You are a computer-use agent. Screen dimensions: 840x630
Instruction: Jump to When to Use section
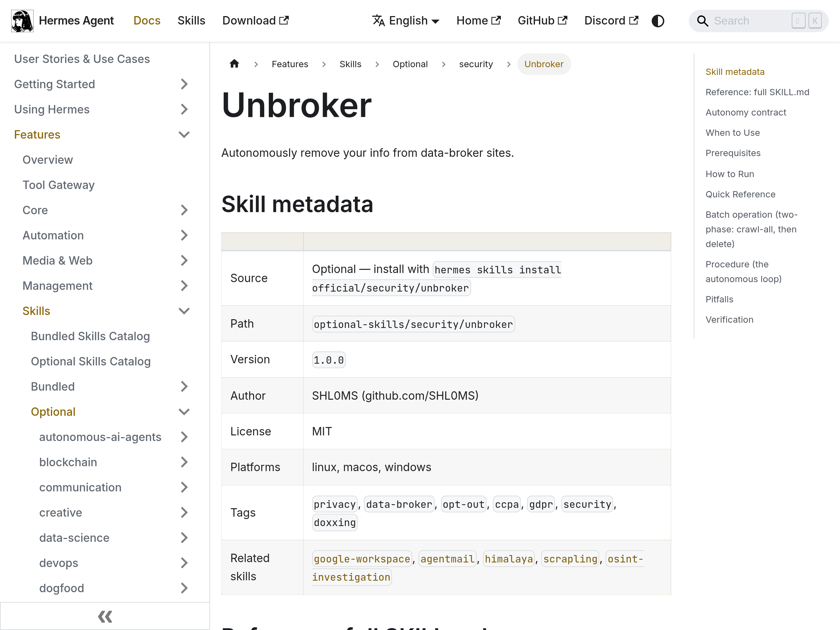[x=733, y=133]
